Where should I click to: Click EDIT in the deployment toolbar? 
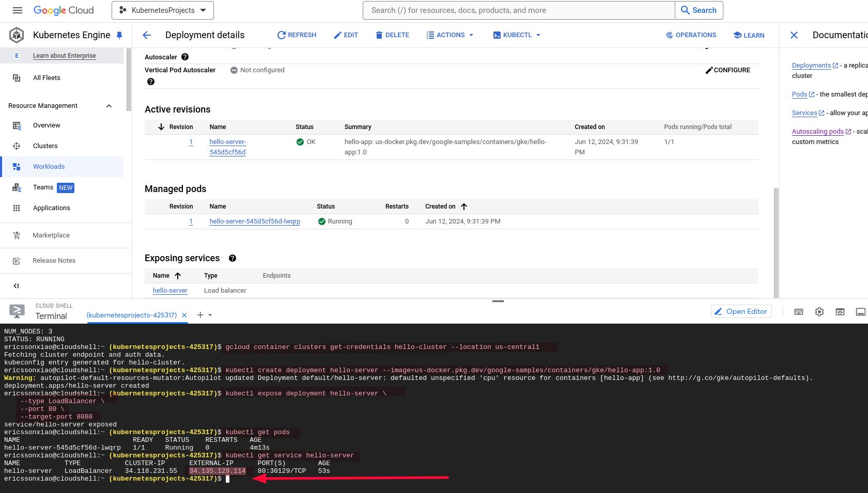(346, 35)
